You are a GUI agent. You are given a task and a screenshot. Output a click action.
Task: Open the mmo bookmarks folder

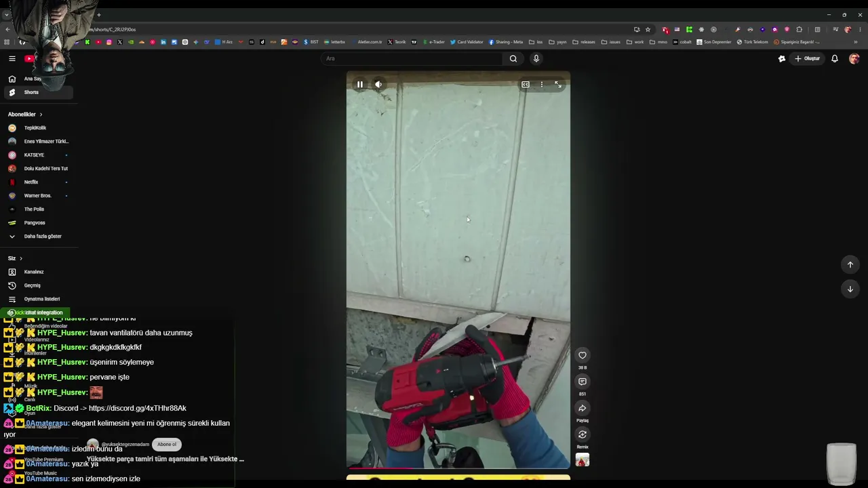pos(658,42)
